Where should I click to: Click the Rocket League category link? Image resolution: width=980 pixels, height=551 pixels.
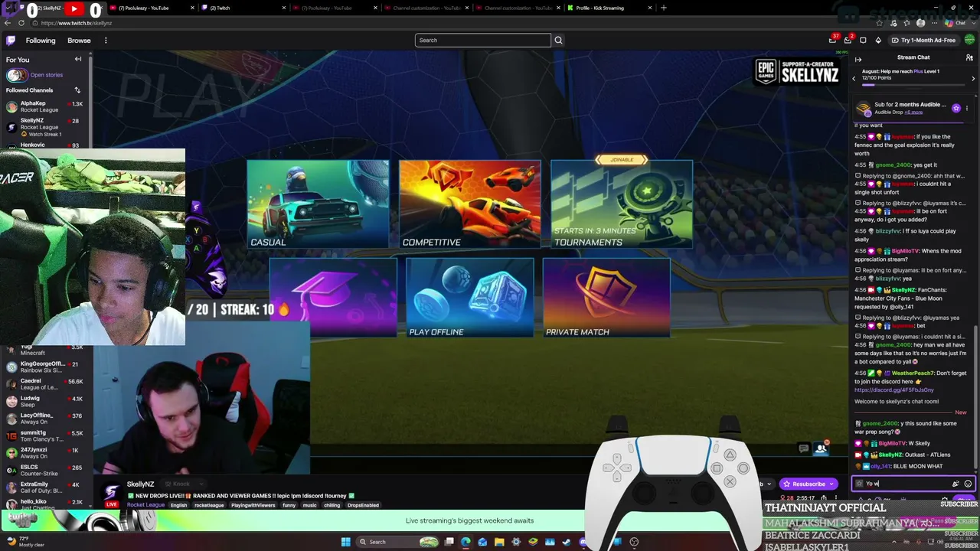pyautogui.click(x=145, y=505)
